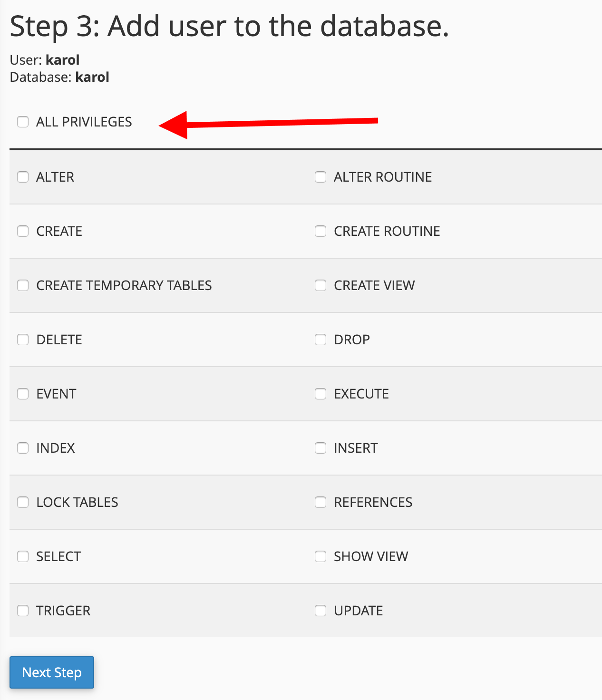Select the EVENT privilege checkbox
Screen dimensions: 602x700
[x=23, y=394]
